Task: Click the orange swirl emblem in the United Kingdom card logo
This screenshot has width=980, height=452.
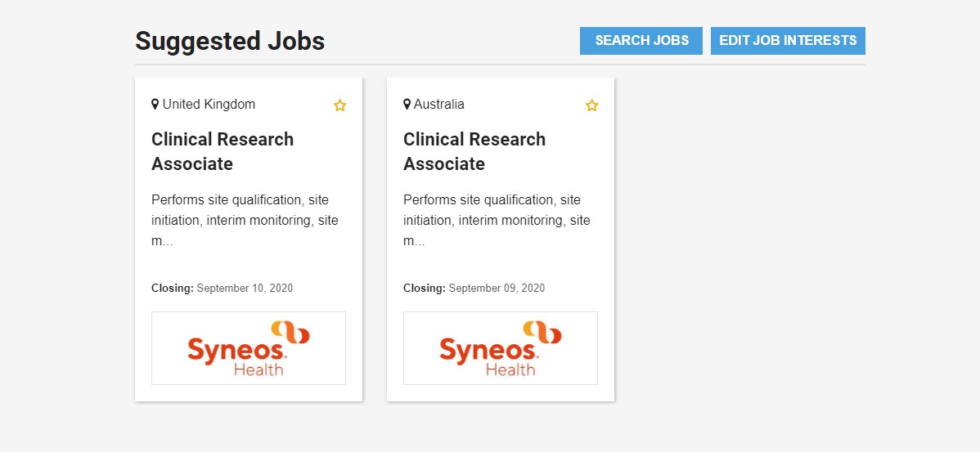Action: click(290, 332)
